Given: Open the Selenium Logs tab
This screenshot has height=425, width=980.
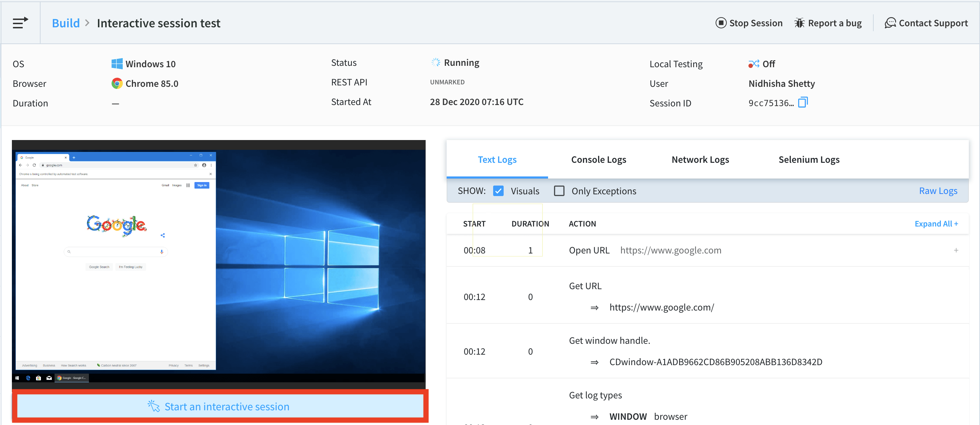Looking at the screenshot, I should (808, 160).
